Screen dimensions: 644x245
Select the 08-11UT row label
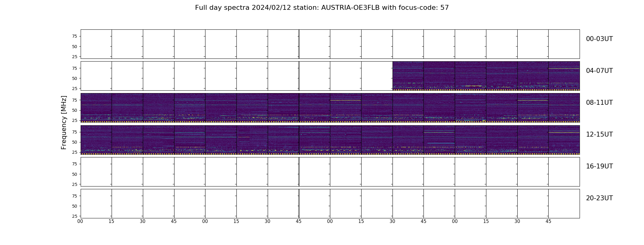[599, 103]
